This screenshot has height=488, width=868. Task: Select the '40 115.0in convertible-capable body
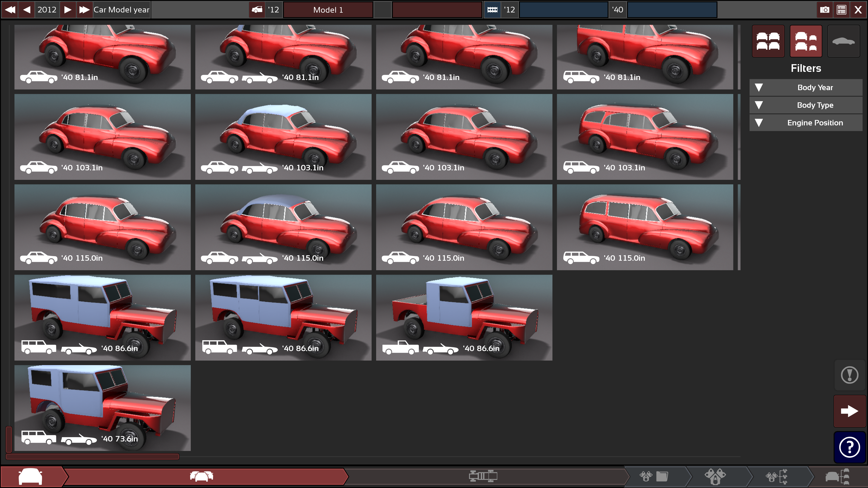(283, 227)
